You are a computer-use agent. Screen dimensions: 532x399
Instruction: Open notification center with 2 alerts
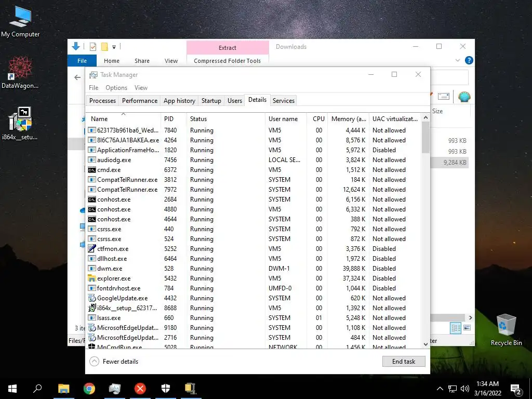click(516, 390)
